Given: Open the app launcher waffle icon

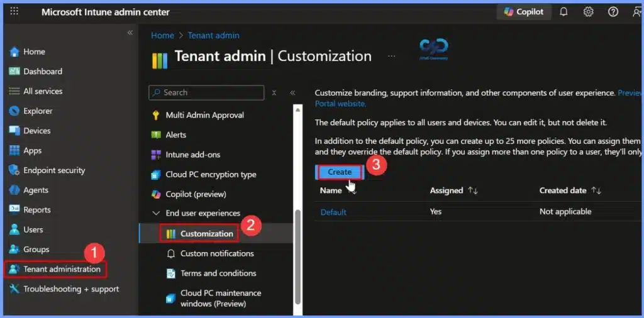Looking at the screenshot, I should (x=14, y=11).
